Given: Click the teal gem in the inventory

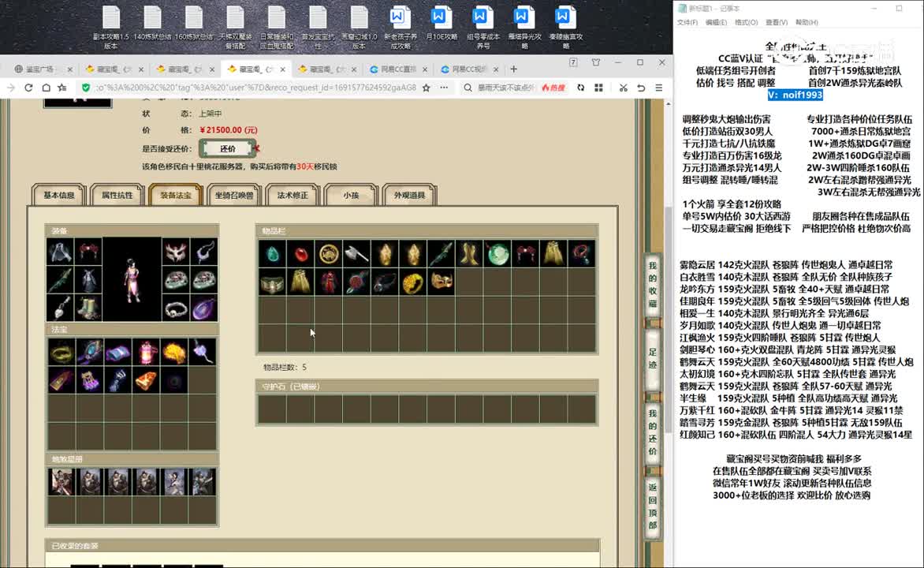Looking at the screenshot, I should coord(272,253).
